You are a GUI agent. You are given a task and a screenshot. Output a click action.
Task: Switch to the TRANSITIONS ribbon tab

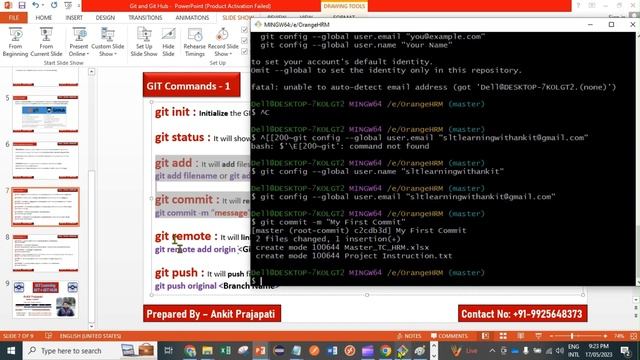(145, 18)
